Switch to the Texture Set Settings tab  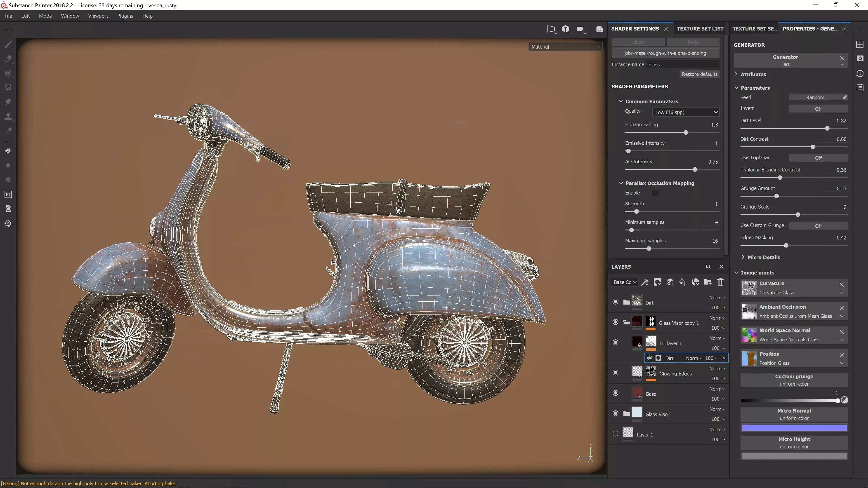[x=755, y=29]
